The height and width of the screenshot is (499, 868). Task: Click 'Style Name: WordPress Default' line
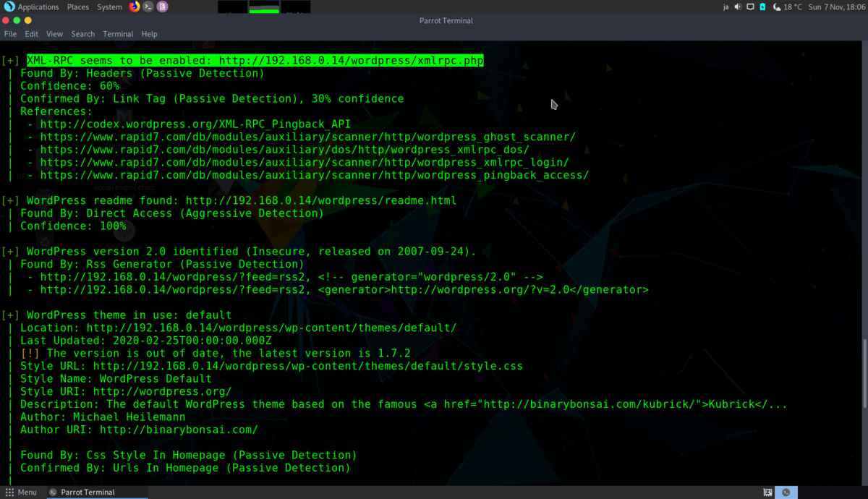(116, 379)
